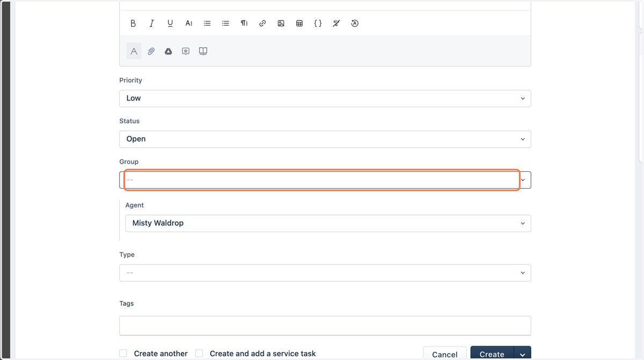Cancel the ticket creation
This screenshot has width=644, height=360.
click(x=445, y=354)
